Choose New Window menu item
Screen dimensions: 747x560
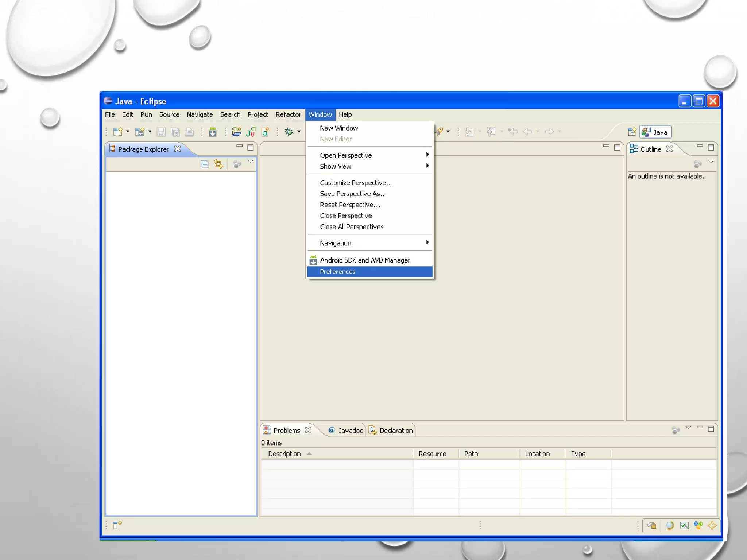[x=370, y=128]
